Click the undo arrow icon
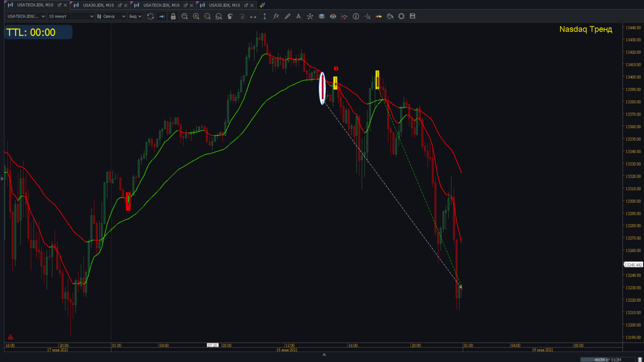644x362 pixels. click(230, 16)
